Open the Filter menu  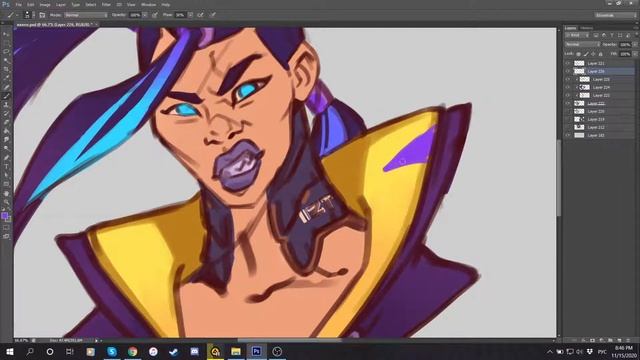click(106, 4)
